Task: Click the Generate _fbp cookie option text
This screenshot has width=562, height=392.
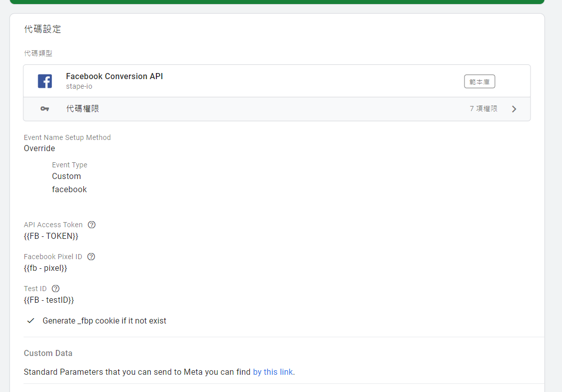Action: coord(104,321)
